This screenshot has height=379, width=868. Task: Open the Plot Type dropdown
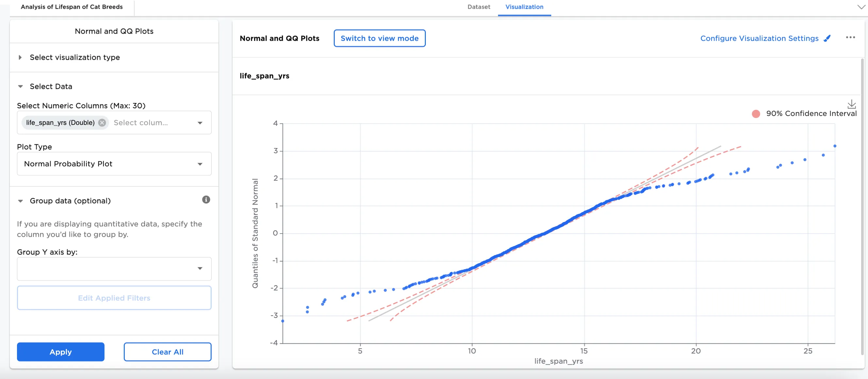click(114, 164)
